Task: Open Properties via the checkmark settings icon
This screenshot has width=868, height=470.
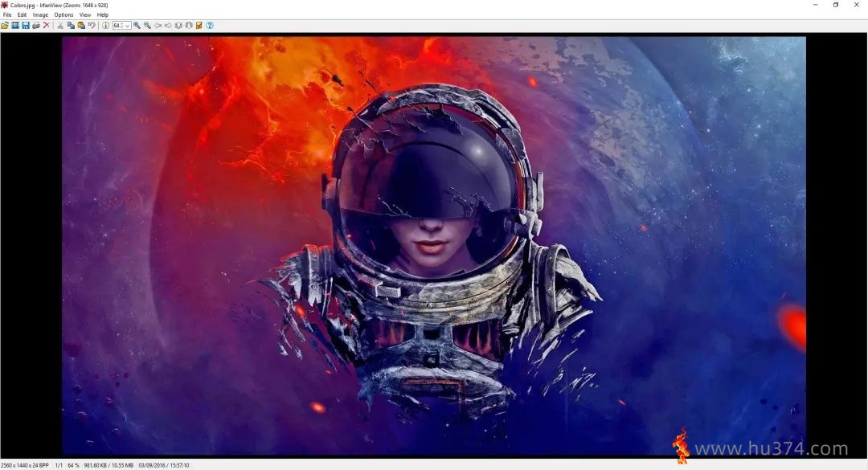Action: point(199,26)
